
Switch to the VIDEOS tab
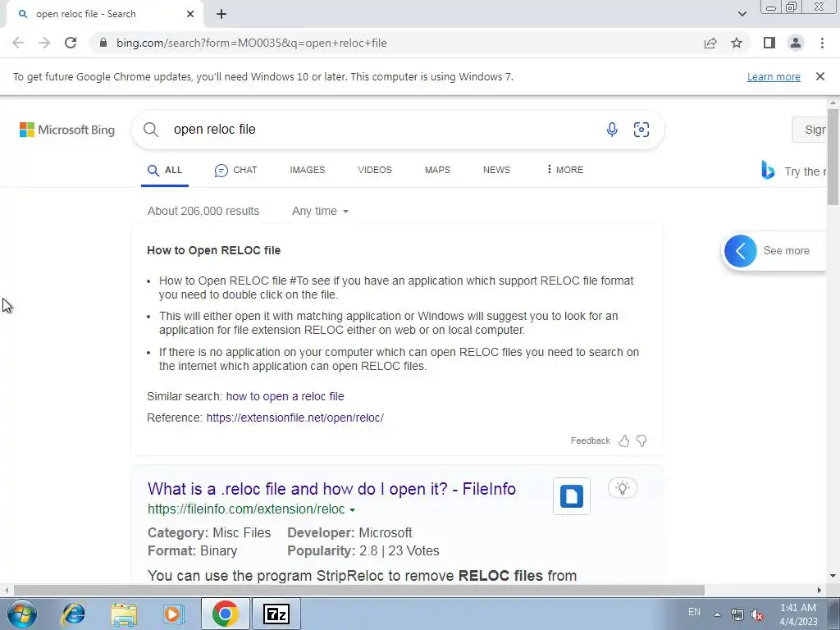point(374,171)
